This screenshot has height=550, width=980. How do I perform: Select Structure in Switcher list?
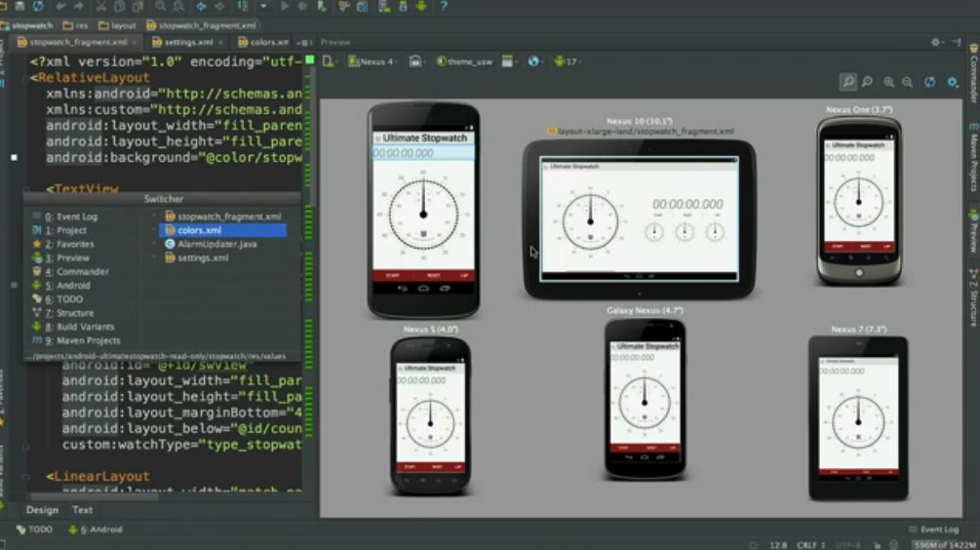tap(69, 313)
